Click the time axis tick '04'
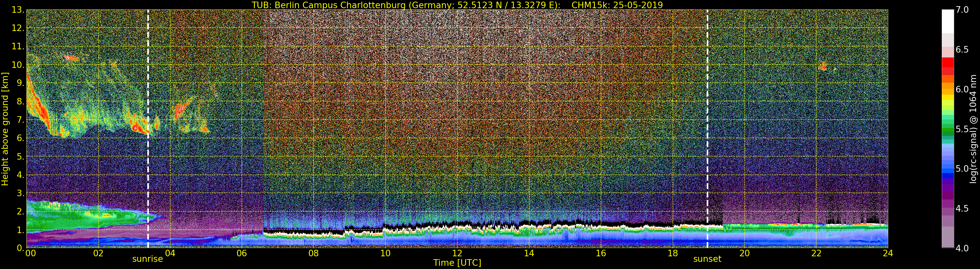Screen dimensions: 980x269 [x=170, y=253]
